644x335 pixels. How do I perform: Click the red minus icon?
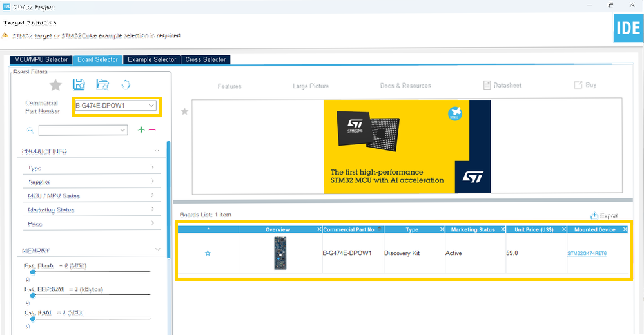tap(152, 129)
